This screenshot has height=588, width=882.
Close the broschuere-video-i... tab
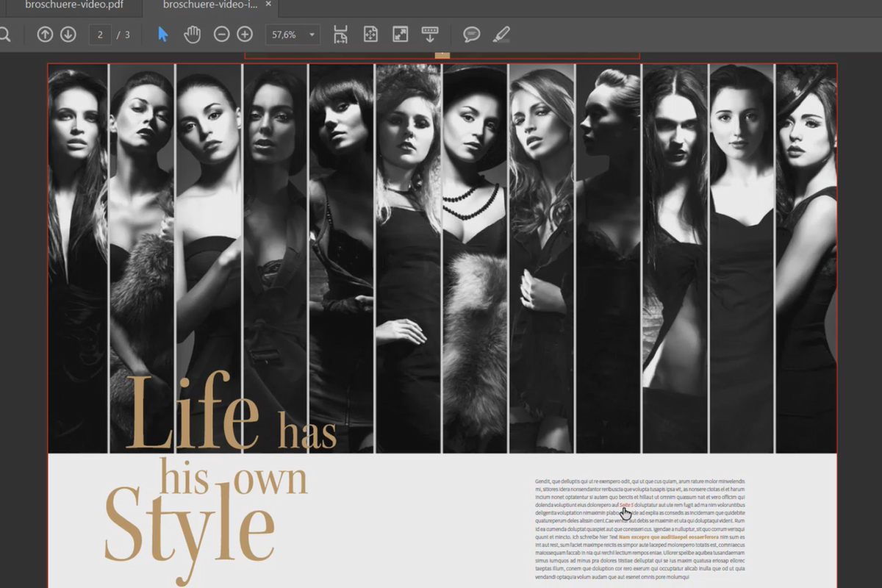point(268,4)
